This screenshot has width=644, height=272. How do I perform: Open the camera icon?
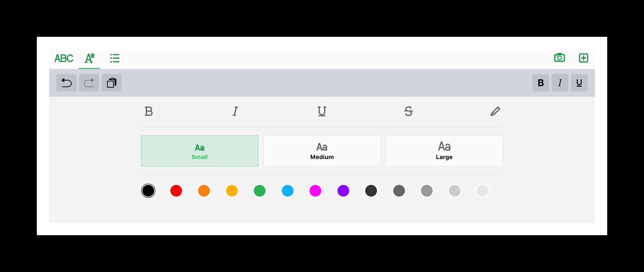(559, 58)
